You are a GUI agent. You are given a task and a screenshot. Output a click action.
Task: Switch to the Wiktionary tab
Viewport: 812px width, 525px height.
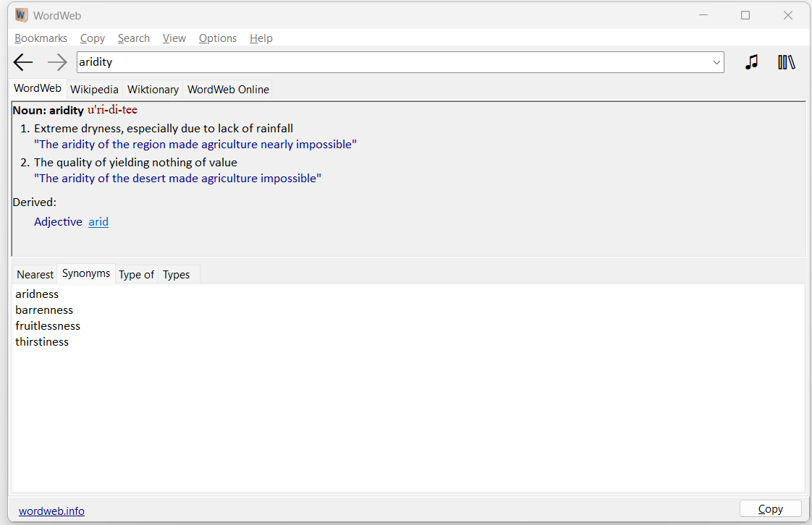[153, 90]
